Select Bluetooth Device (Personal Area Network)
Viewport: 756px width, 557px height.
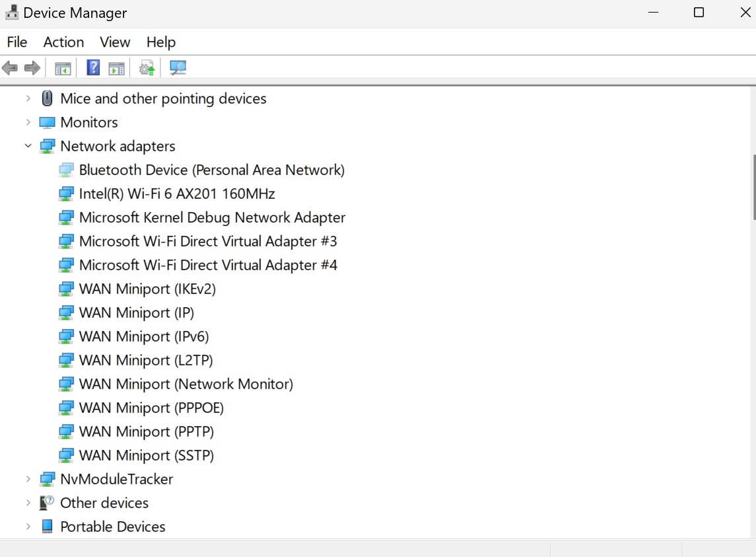pyautogui.click(x=212, y=170)
